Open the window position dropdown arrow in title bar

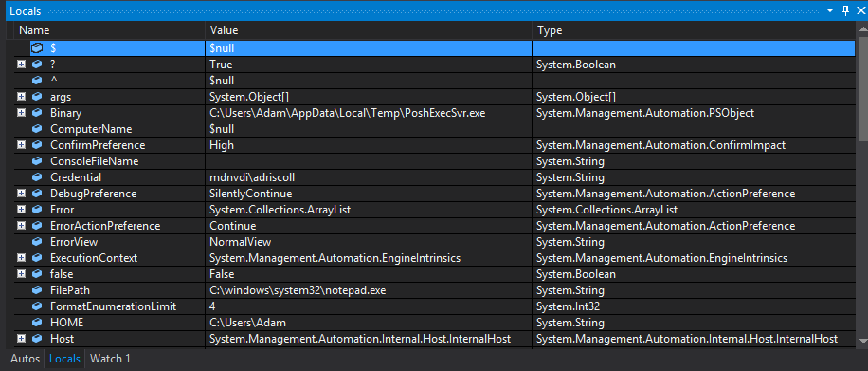point(830,11)
